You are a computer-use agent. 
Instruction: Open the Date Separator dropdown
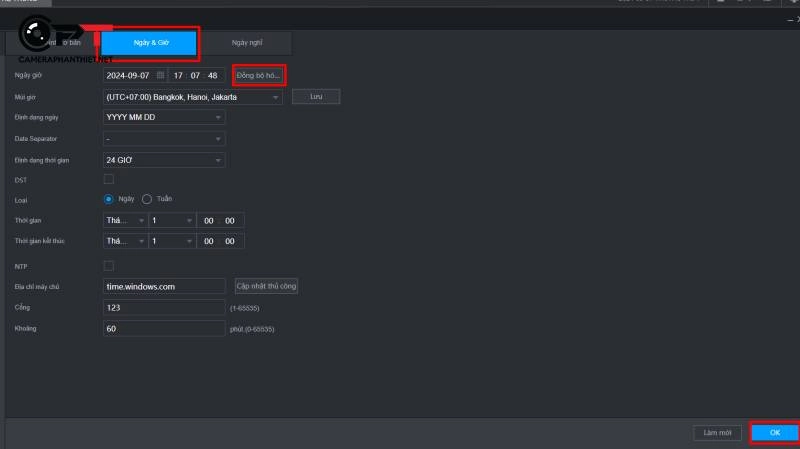click(x=164, y=138)
